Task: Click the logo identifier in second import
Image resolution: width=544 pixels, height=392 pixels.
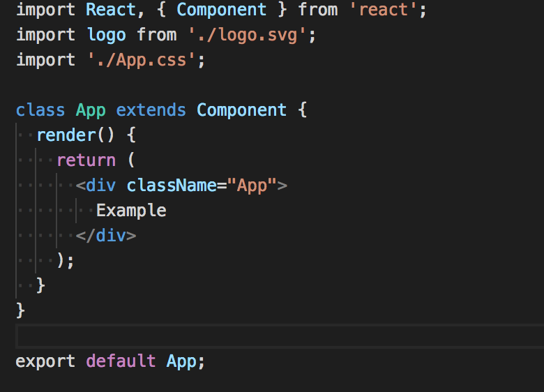Action: coord(106,35)
